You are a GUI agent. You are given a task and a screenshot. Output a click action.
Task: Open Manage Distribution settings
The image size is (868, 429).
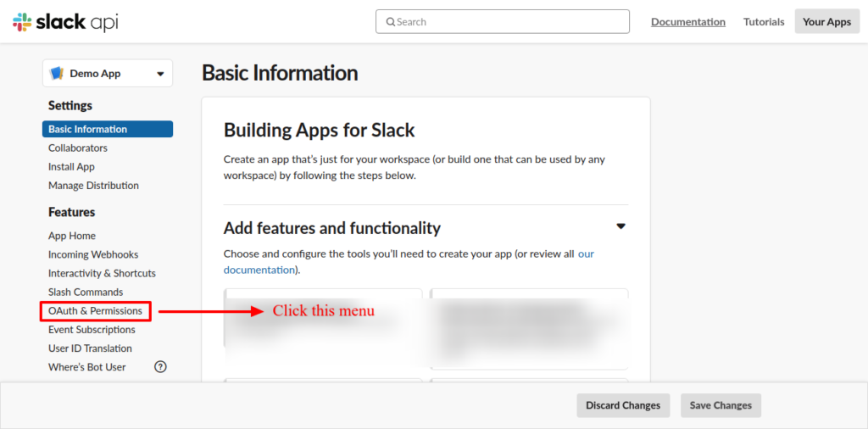coord(93,186)
